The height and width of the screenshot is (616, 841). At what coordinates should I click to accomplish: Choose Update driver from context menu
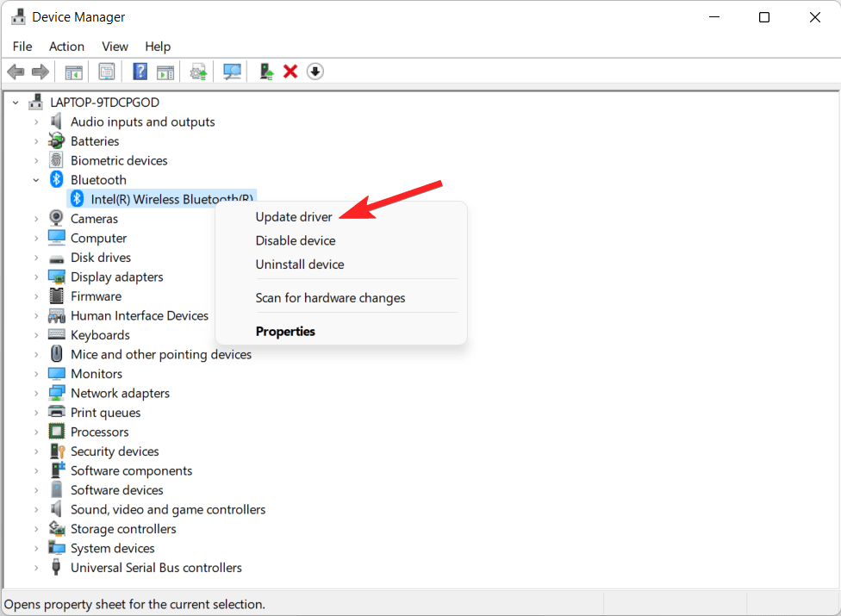[294, 217]
